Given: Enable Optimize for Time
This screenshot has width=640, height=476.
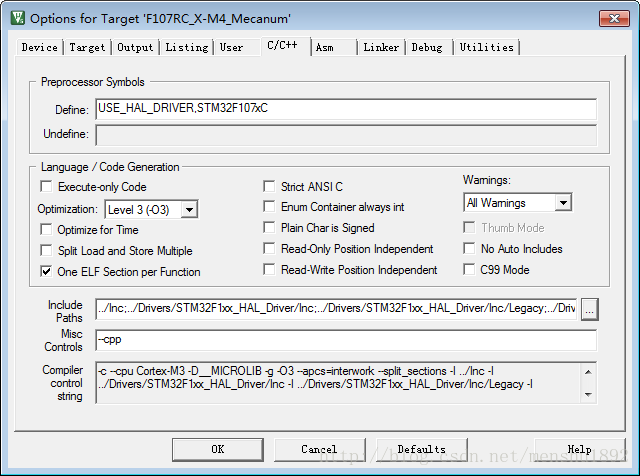Looking at the screenshot, I should (x=46, y=229).
